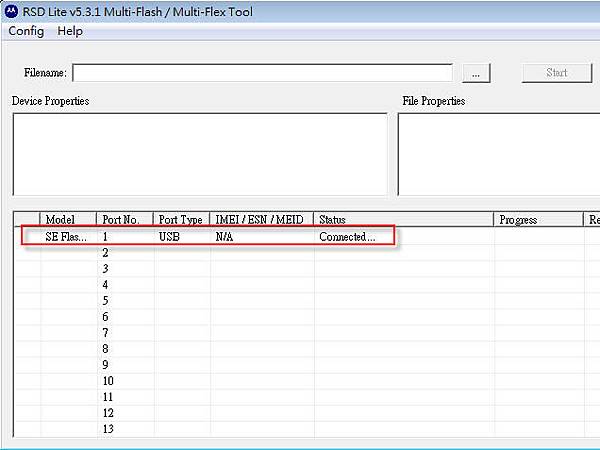This screenshot has height=450, width=600.
Task: Click the Progress column header
Action: 538,219
